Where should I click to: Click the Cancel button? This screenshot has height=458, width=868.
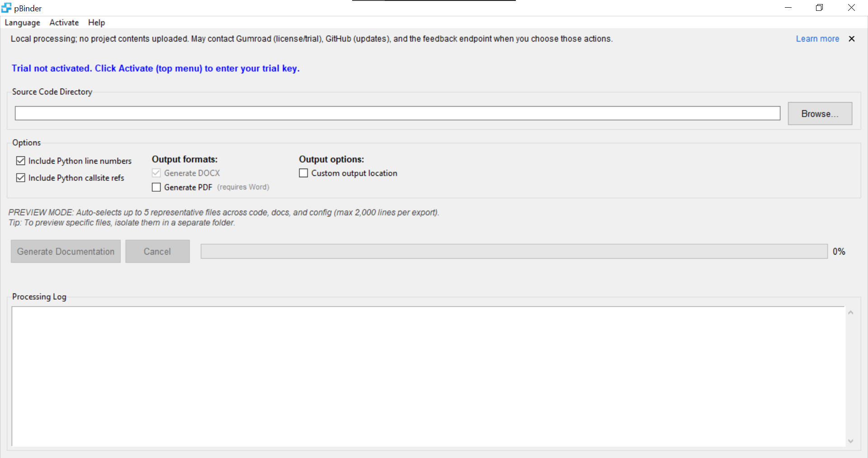tap(157, 251)
